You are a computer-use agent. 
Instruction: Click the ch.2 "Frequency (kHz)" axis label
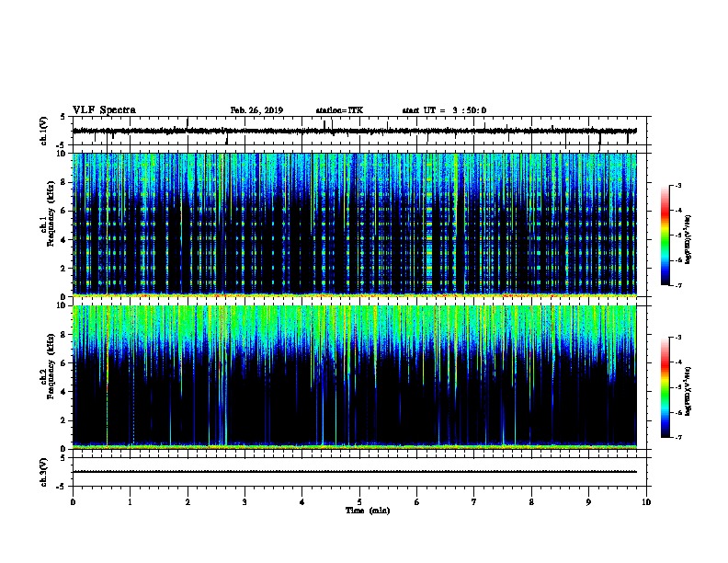(x=51, y=366)
